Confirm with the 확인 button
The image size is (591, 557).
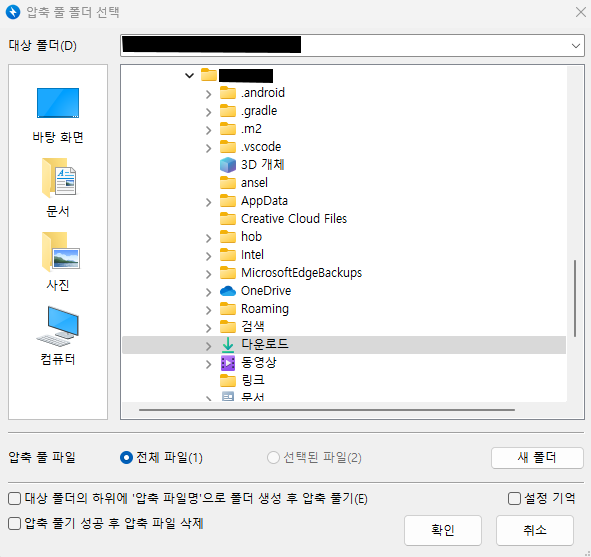pos(443,530)
